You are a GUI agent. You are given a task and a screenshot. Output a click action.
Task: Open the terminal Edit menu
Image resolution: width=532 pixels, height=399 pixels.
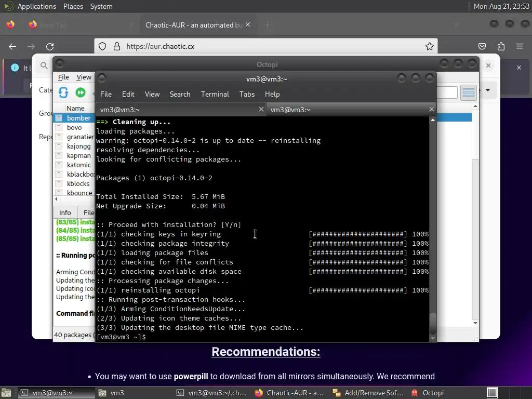[128, 95]
